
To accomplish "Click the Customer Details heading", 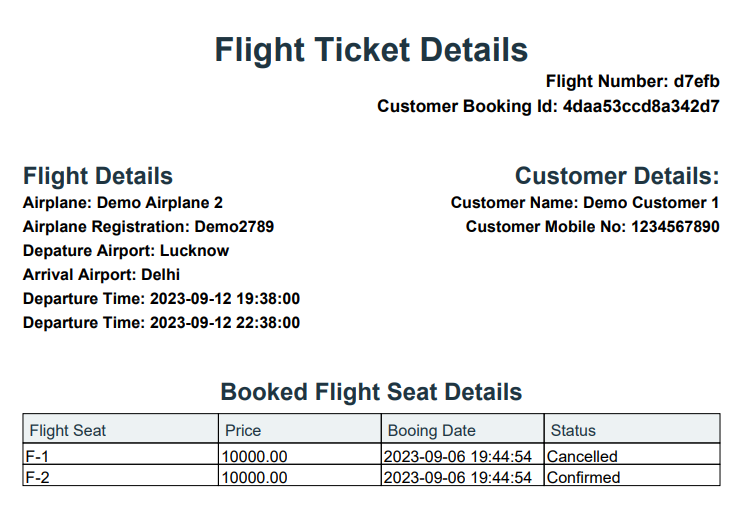I will [617, 176].
